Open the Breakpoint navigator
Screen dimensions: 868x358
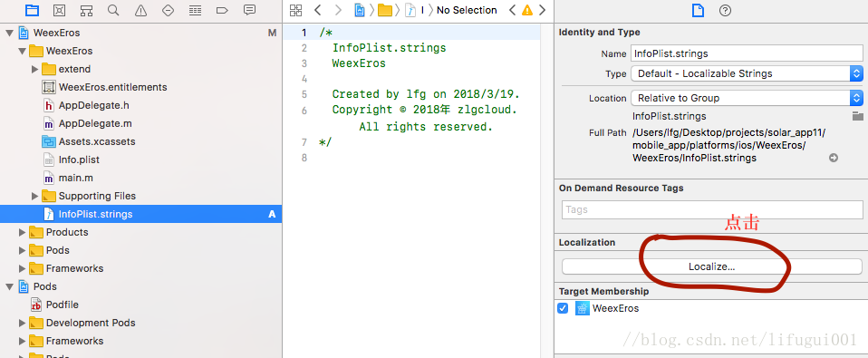(x=222, y=10)
